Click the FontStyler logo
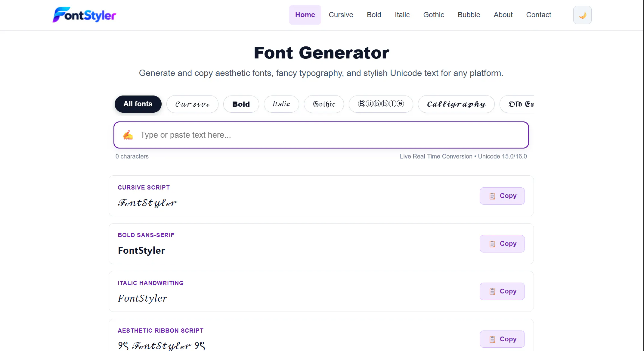 [84, 15]
